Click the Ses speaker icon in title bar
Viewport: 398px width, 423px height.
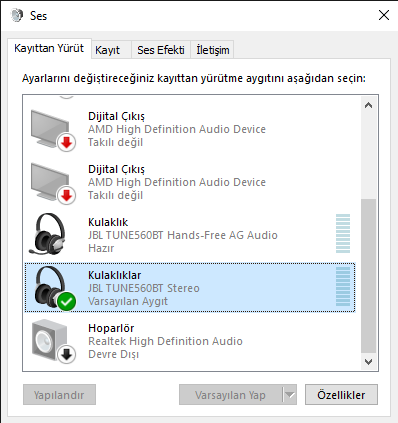(x=17, y=15)
